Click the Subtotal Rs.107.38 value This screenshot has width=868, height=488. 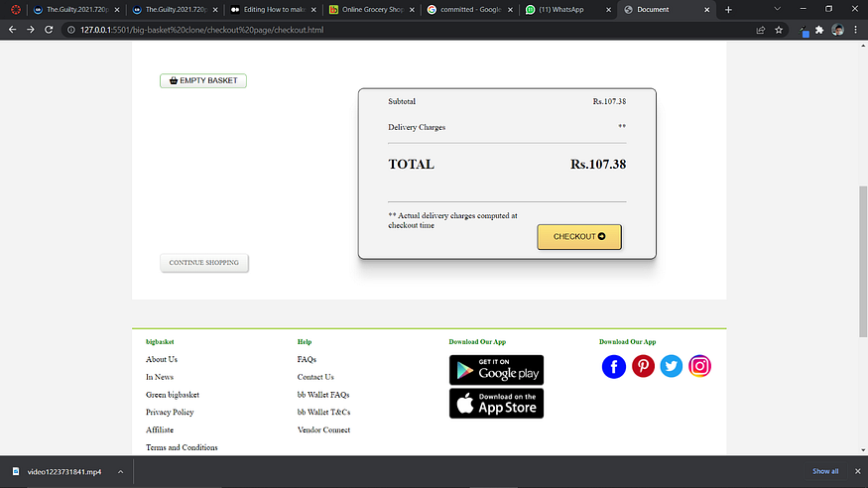click(609, 101)
